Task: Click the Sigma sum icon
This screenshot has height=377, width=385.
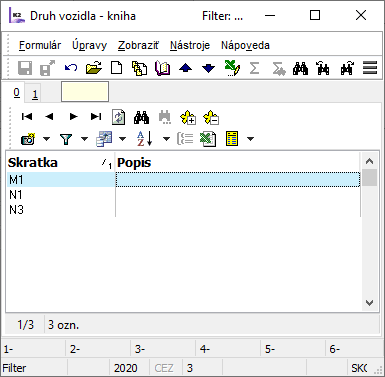Action: tap(254, 68)
